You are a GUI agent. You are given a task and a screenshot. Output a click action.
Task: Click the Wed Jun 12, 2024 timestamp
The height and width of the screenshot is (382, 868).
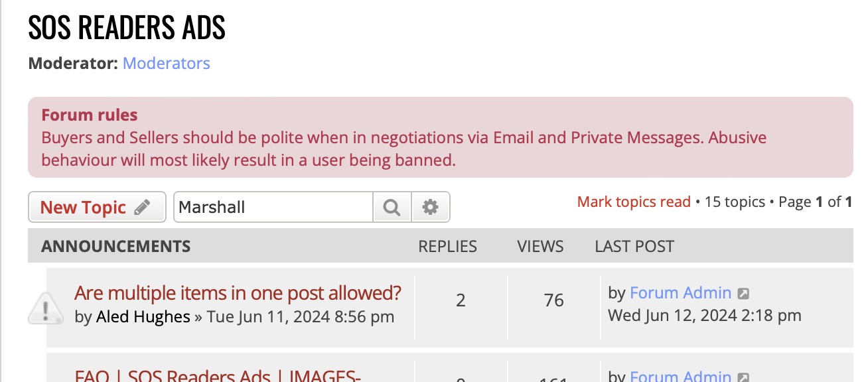point(704,316)
